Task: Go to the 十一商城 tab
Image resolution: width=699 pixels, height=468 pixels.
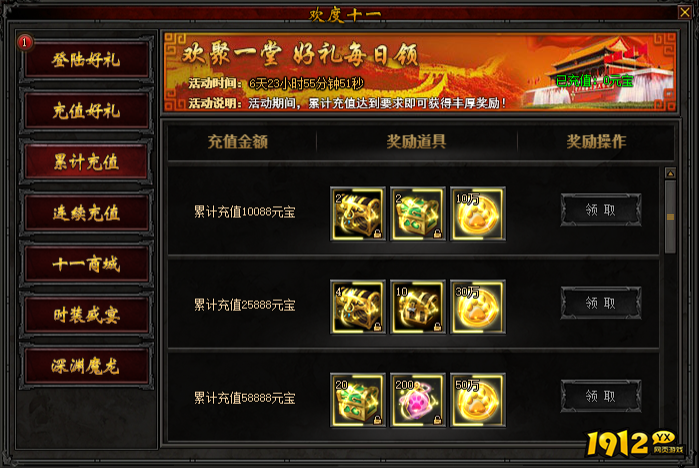Action: [86, 264]
